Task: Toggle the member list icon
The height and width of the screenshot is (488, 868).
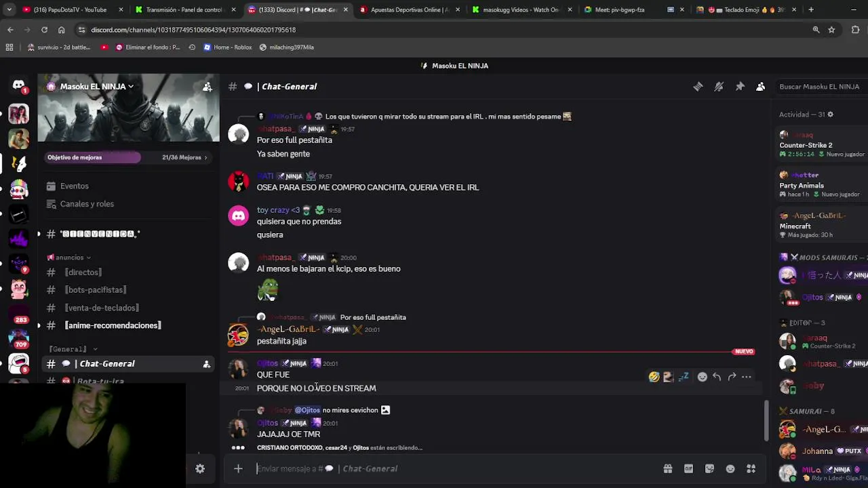Action: 761,87
